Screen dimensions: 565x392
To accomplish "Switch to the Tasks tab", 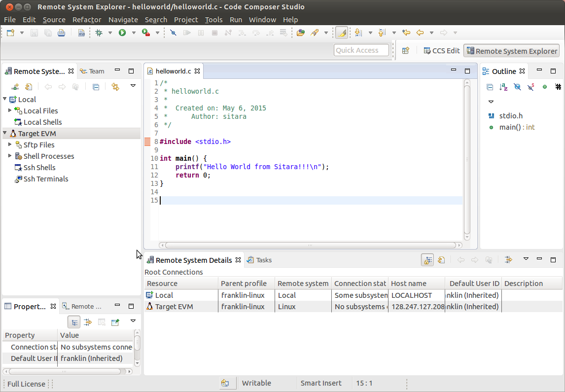I will [259, 260].
